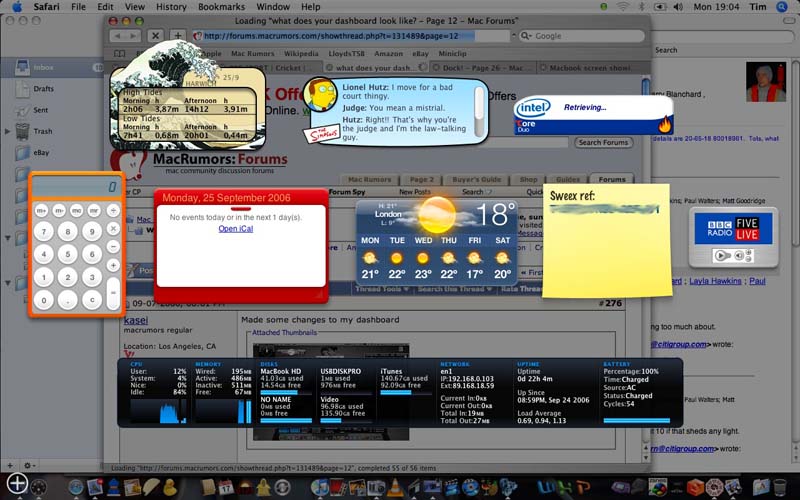Click the Safari add bookmark plus button

[178, 36]
